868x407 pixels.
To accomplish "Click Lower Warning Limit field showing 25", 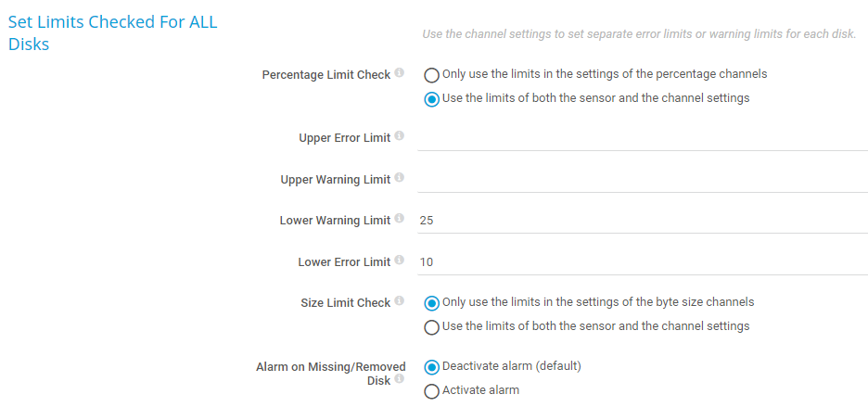I will (642, 221).
